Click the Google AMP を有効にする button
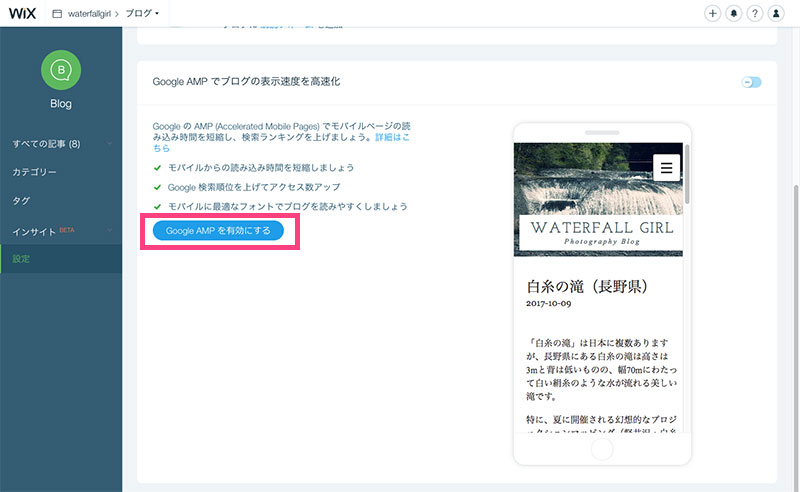The width and height of the screenshot is (800, 492). point(218,231)
